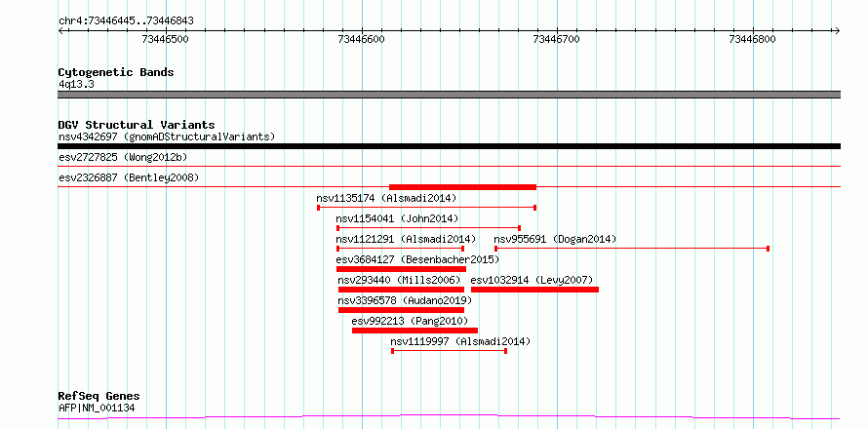Screen dimensions: 868x429
Task: Click the nsv4342697 gnomADStructuralVariants label
Action: (x=167, y=136)
